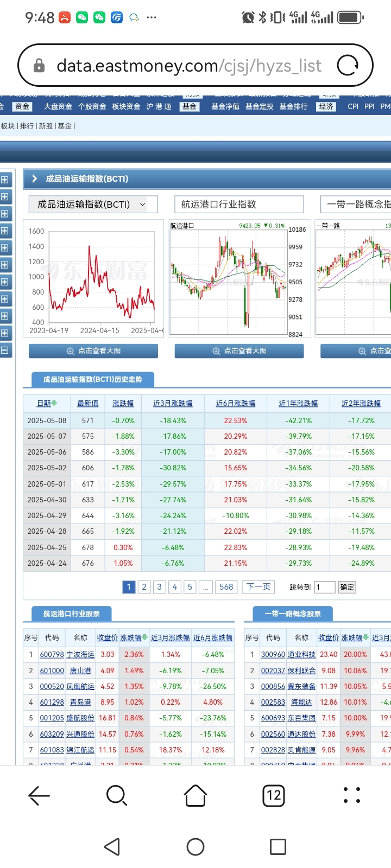This screenshot has height=868, width=391.
Task: Open the 青岛港 stock link
Action: (x=80, y=702)
